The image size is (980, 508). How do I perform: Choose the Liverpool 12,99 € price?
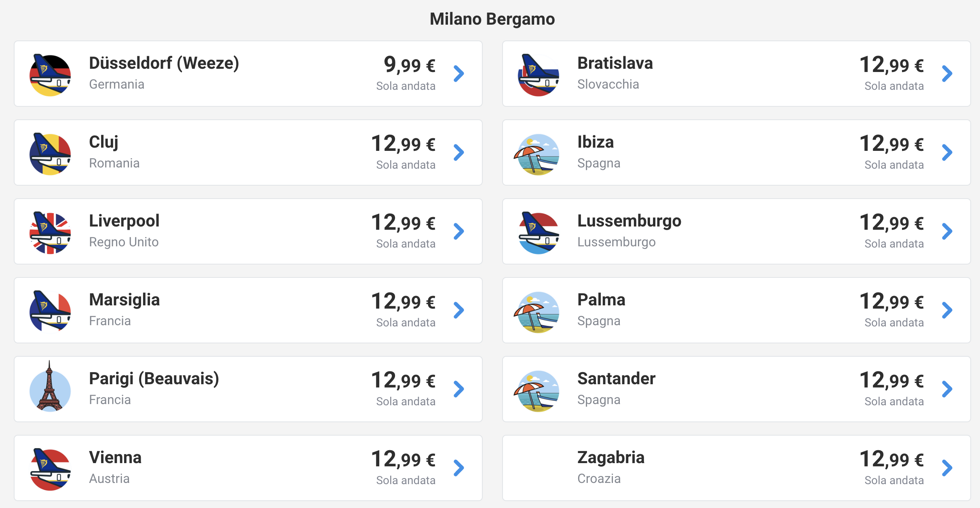tap(403, 222)
